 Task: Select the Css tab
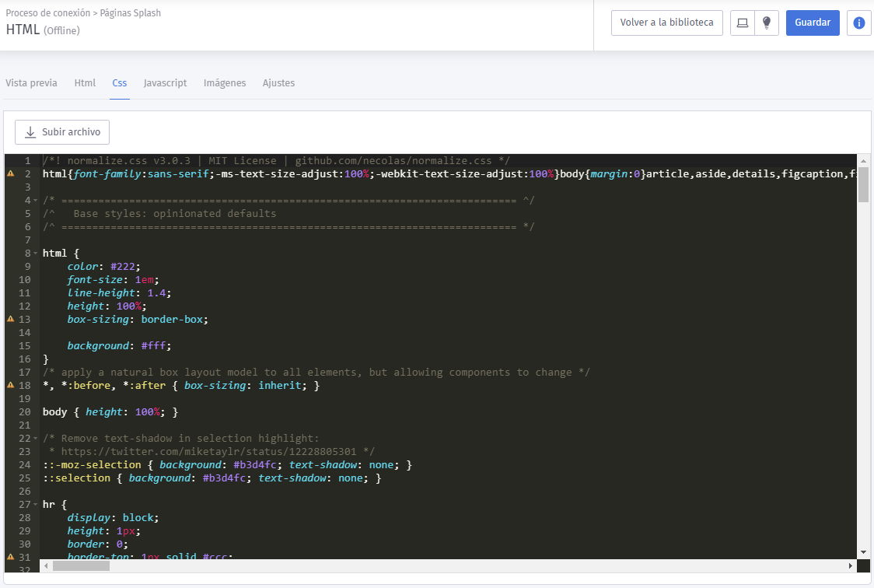click(x=119, y=83)
